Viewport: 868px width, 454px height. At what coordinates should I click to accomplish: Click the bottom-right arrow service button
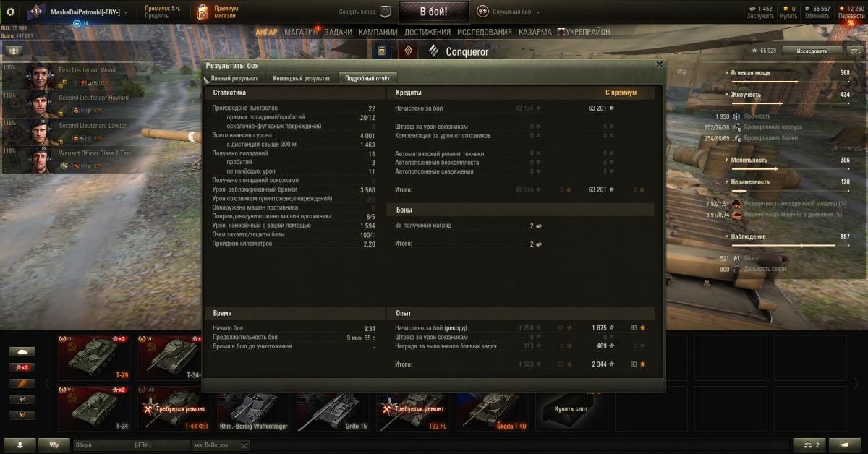[x=845, y=445]
